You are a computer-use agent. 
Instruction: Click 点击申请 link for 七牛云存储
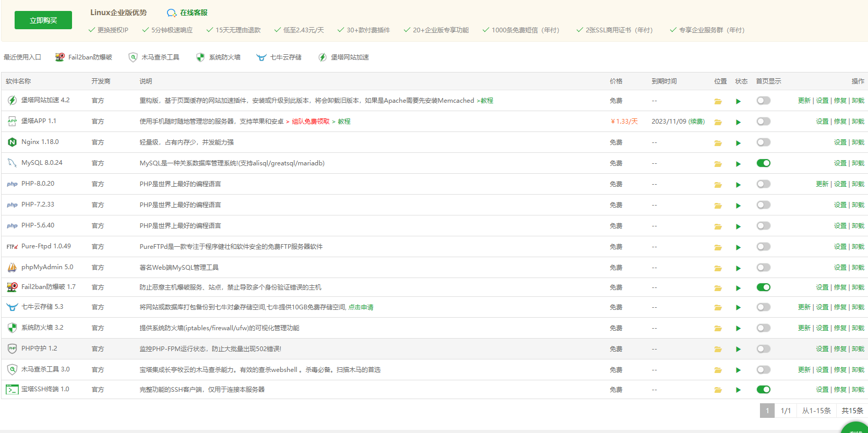361,307
